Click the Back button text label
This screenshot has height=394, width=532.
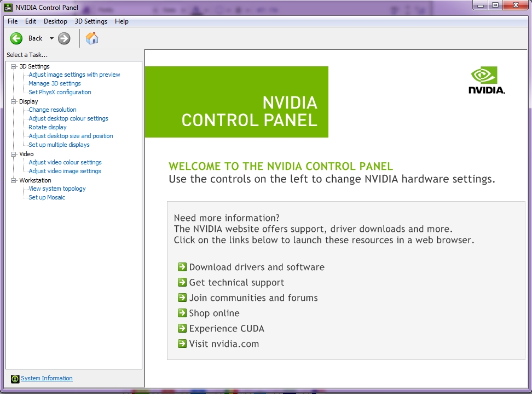click(x=35, y=38)
